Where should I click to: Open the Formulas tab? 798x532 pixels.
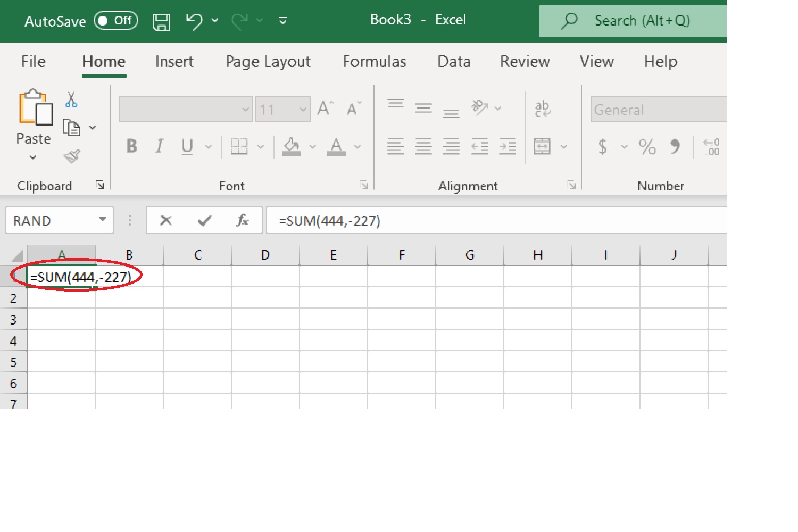click(374, 62)
